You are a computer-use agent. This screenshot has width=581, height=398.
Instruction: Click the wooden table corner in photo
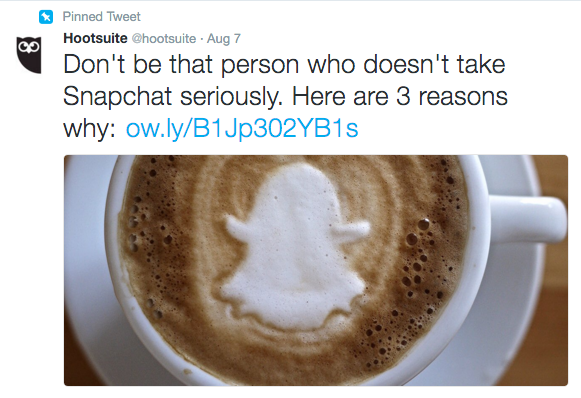pos(554,174)
